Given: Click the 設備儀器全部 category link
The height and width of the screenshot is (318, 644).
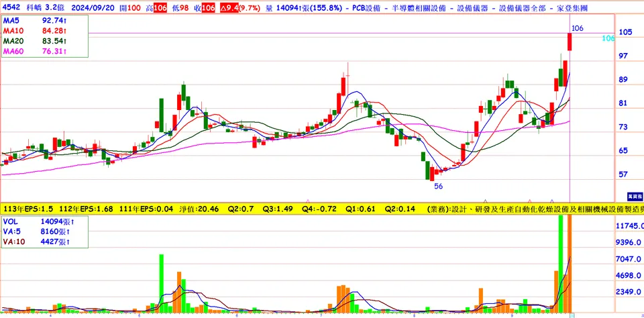Looking at the screenshot, I should (x=521, y=8).
